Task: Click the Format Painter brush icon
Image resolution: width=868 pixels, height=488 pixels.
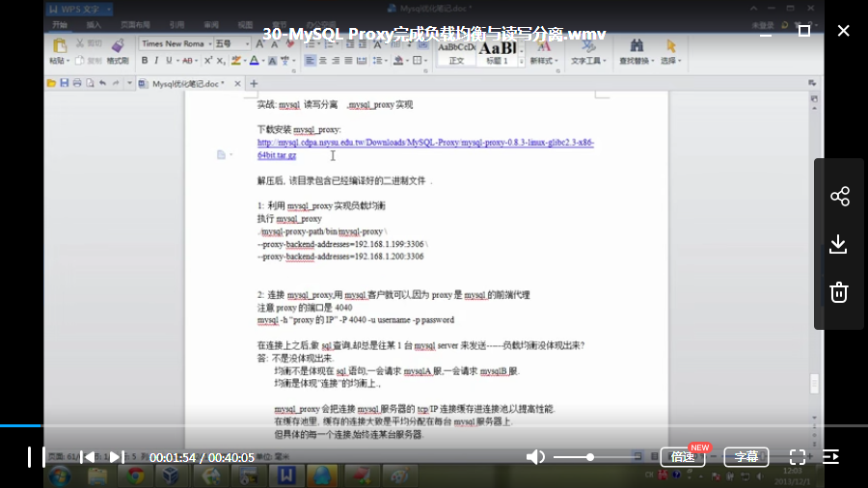Action: point(118,46)
